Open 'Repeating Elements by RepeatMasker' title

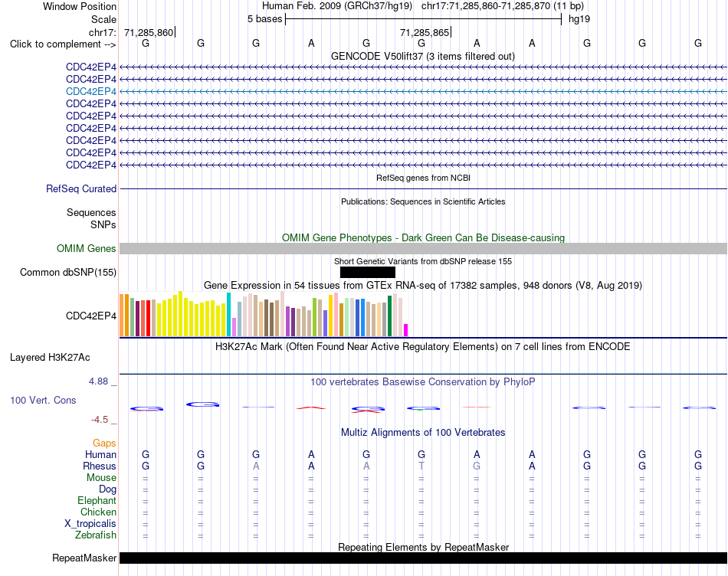[x=424, y=547]
